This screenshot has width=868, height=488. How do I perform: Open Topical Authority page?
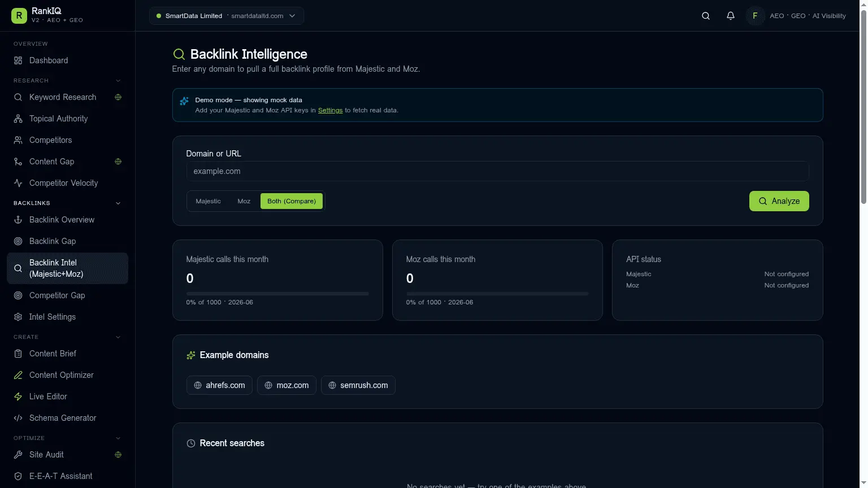(x=67, y=119)
